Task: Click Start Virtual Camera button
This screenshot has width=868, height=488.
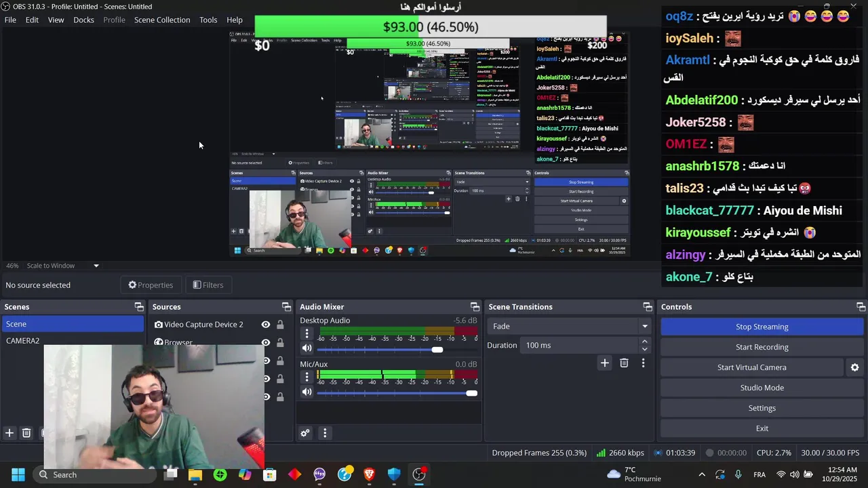Action: [x=751, y=367]
